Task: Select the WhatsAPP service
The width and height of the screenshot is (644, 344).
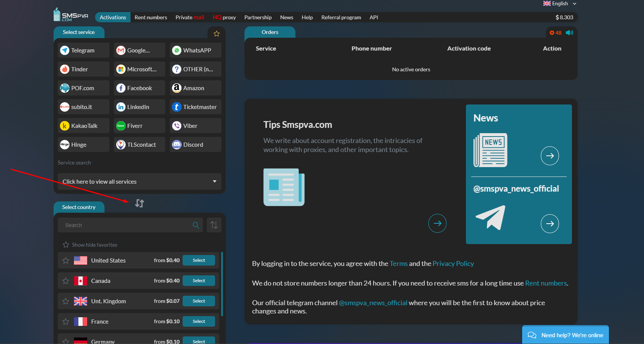Action: pos(195,50)
